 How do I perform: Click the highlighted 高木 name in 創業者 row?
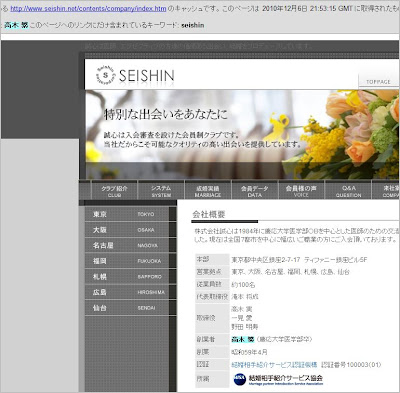[243, 339]
